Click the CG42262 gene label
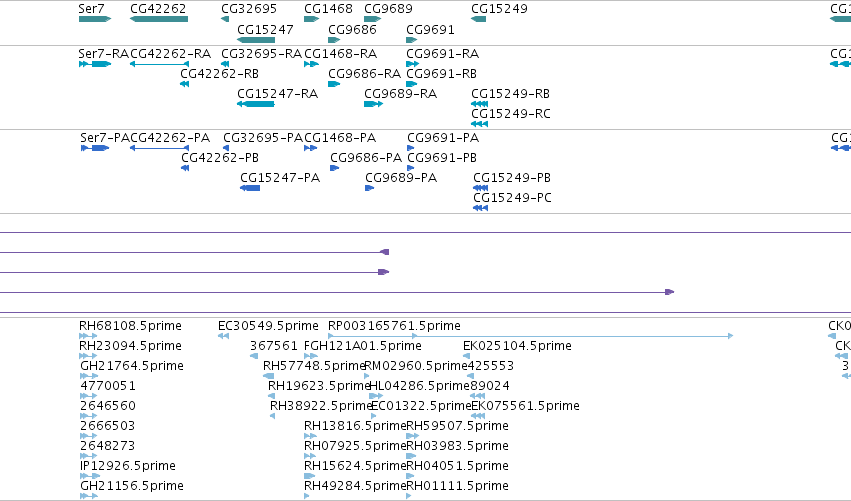 tap(158, 9)
